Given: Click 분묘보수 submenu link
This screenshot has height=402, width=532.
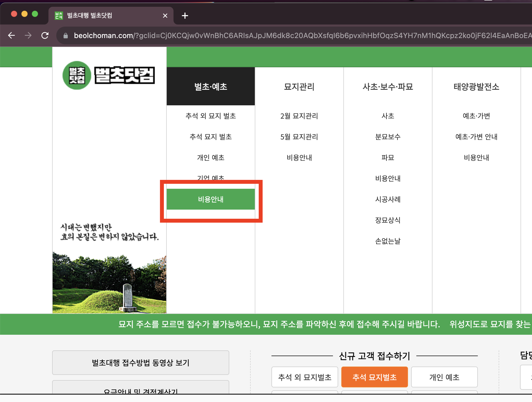Looking at the screenshot, I should (388, 137).
